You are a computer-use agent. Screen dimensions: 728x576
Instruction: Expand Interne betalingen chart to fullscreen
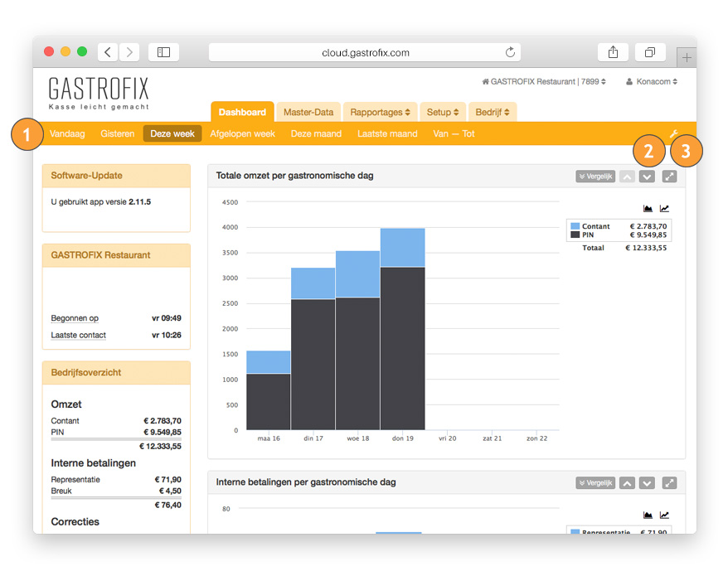coord(670,483)
